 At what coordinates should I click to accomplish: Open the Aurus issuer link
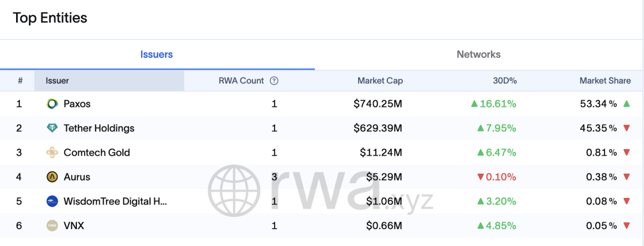pos(77,177)
